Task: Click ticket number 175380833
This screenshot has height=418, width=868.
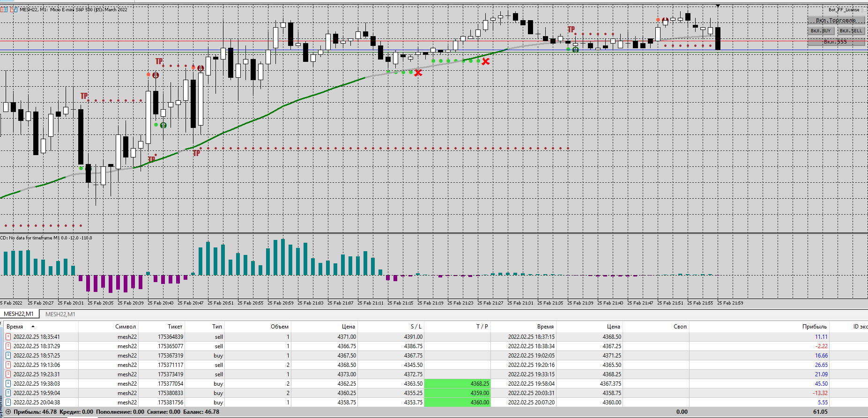Action: [x=171, y=393]
